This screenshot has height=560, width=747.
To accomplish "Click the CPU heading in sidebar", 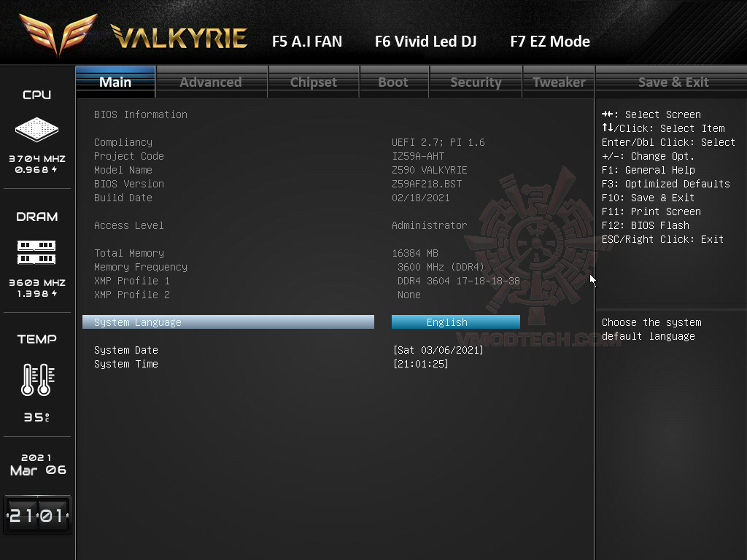I will coord(36,95).
